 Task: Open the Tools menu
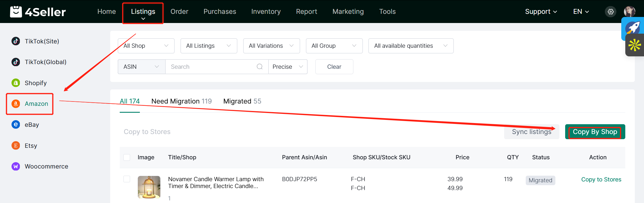387,12
